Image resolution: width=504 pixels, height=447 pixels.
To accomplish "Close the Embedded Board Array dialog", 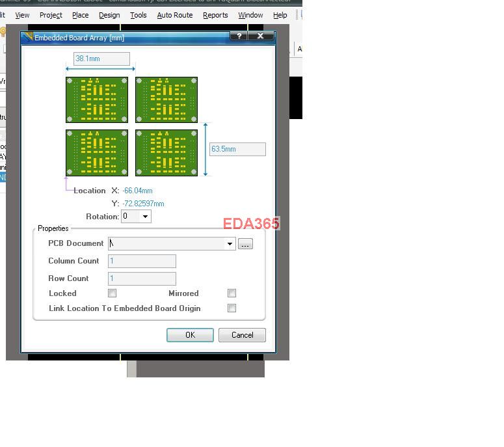I will click(260, 36).
